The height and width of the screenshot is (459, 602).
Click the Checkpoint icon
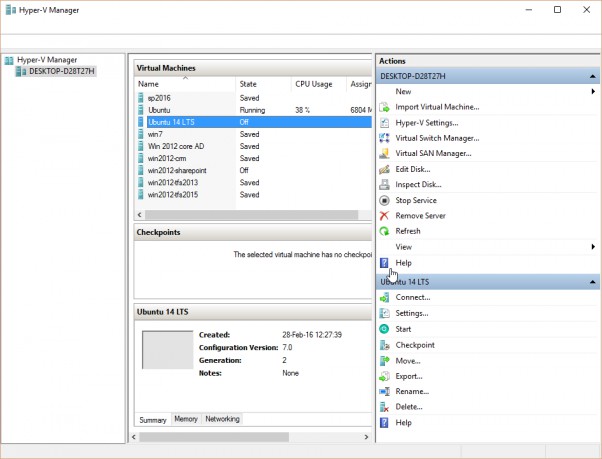click(384, 345)
